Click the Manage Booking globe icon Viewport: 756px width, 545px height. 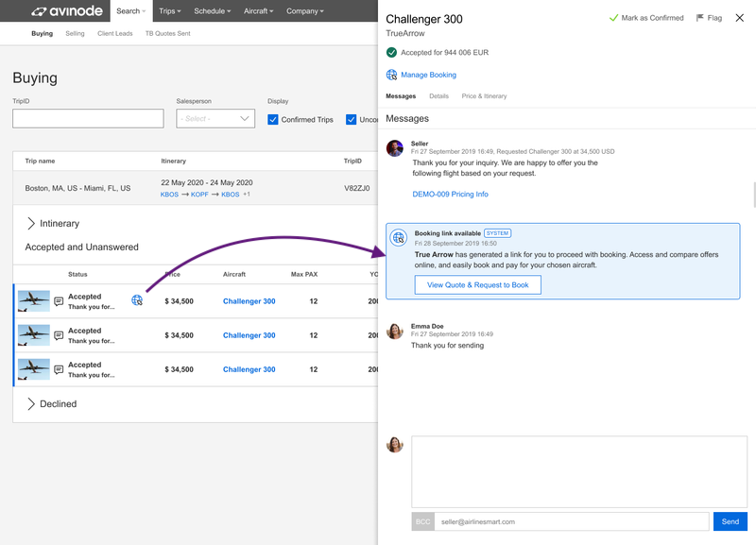(x=391, y=75)
